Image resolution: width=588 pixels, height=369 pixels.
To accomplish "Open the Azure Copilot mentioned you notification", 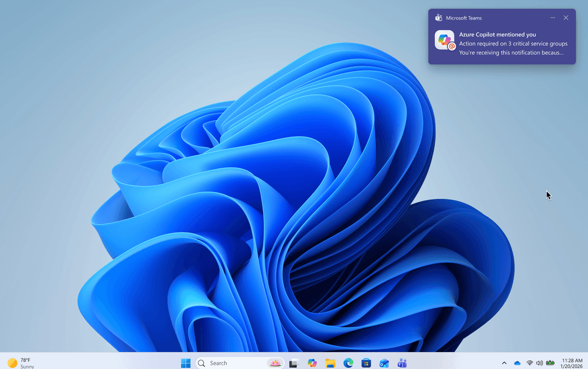I will coord(502,37).
